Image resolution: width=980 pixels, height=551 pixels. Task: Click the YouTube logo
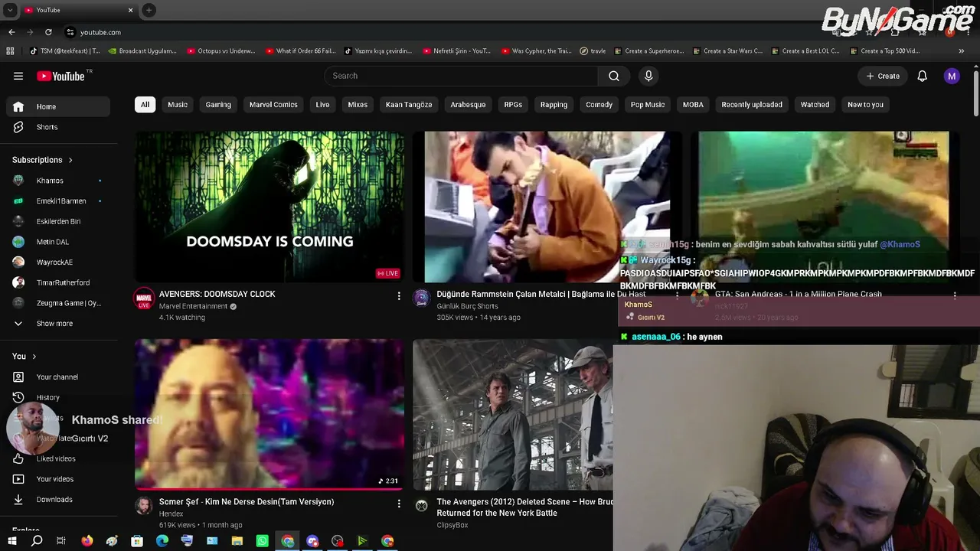point(60,76)
